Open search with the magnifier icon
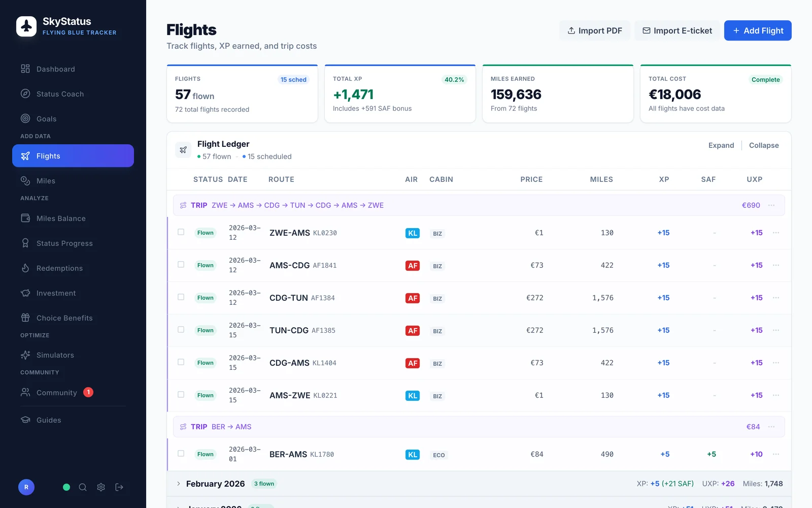The image size is (812, 508). (83, 487)
